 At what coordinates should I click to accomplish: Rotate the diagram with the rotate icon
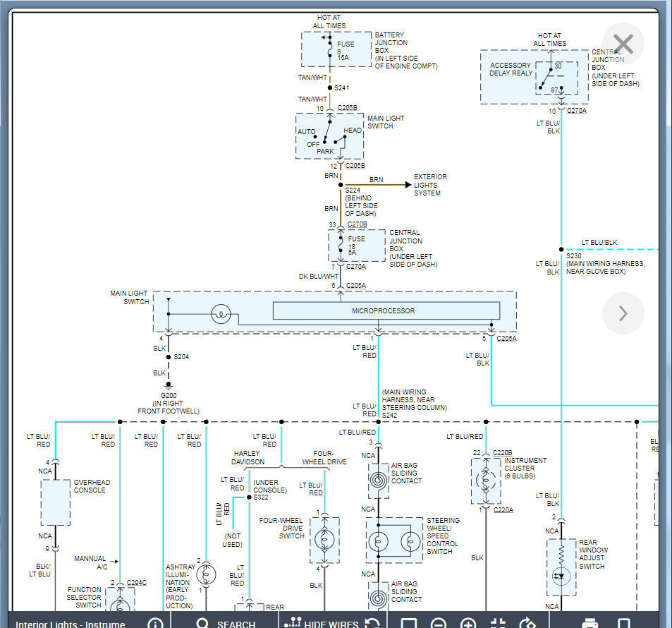coord(527,623)
